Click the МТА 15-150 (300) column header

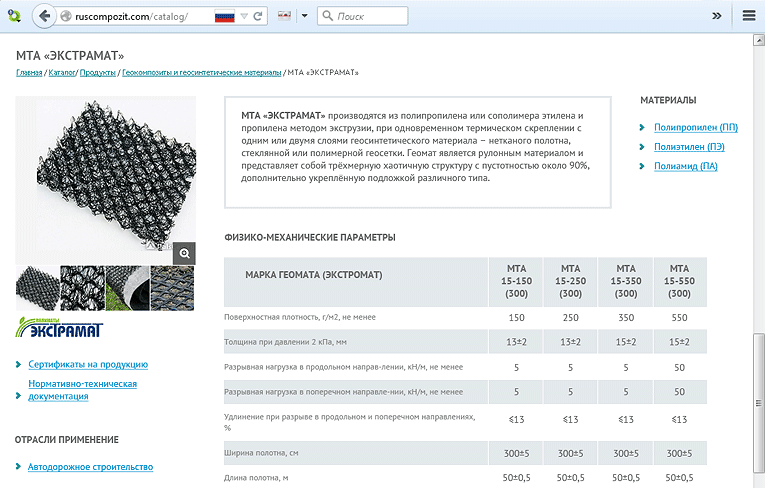(516, 281)
